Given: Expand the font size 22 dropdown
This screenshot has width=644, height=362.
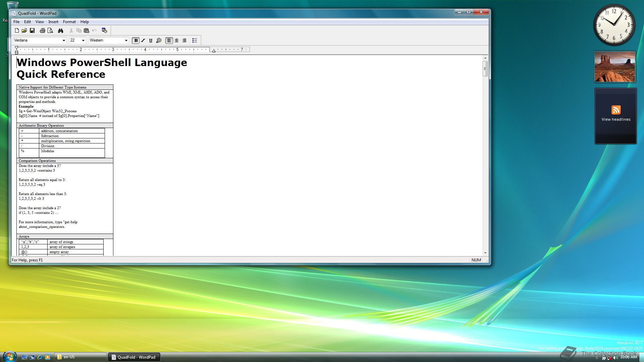Looking at the screenshot, I should (83, 41).
